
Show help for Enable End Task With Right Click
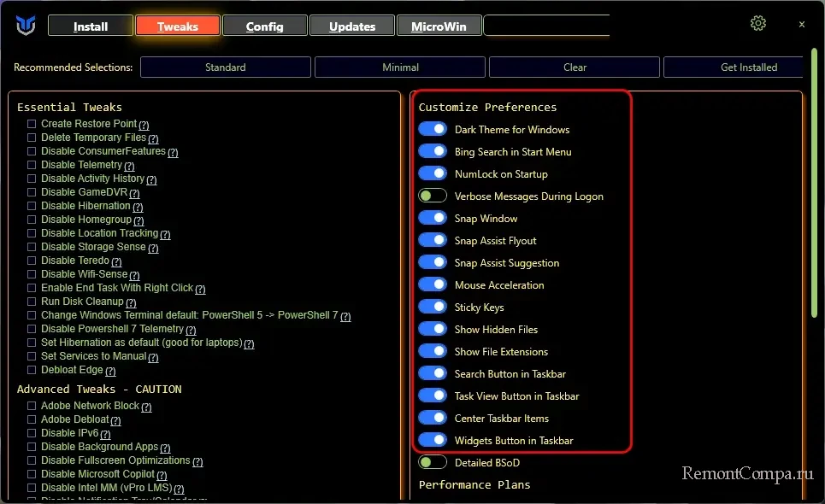pyautogui.click(x=200, y=289)
